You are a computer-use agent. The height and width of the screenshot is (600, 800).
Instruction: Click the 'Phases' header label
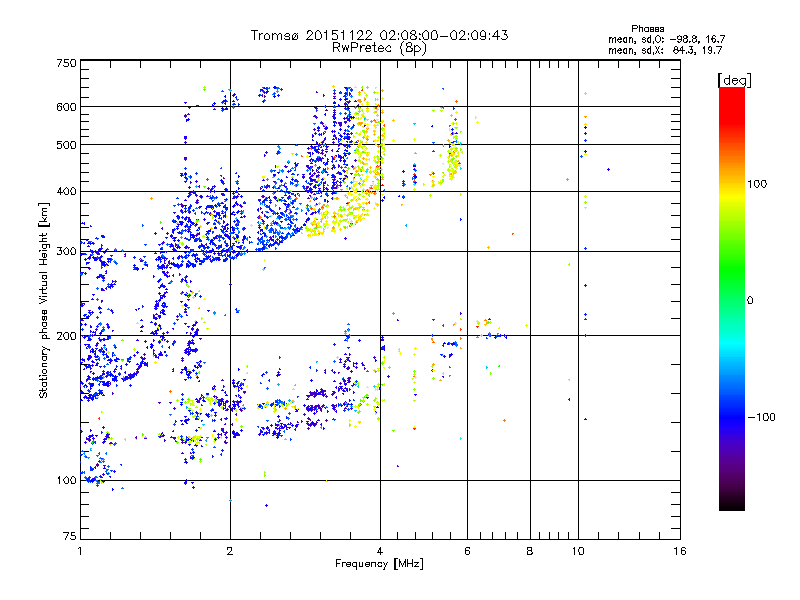click(x=647, y=29)
